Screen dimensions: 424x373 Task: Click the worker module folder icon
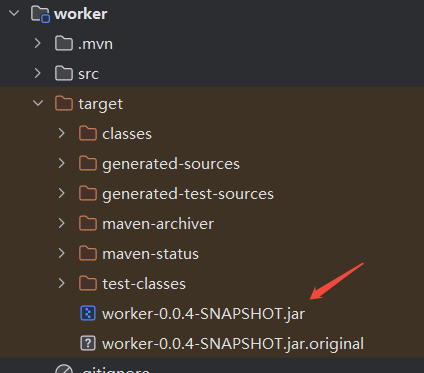pos(40,14)
